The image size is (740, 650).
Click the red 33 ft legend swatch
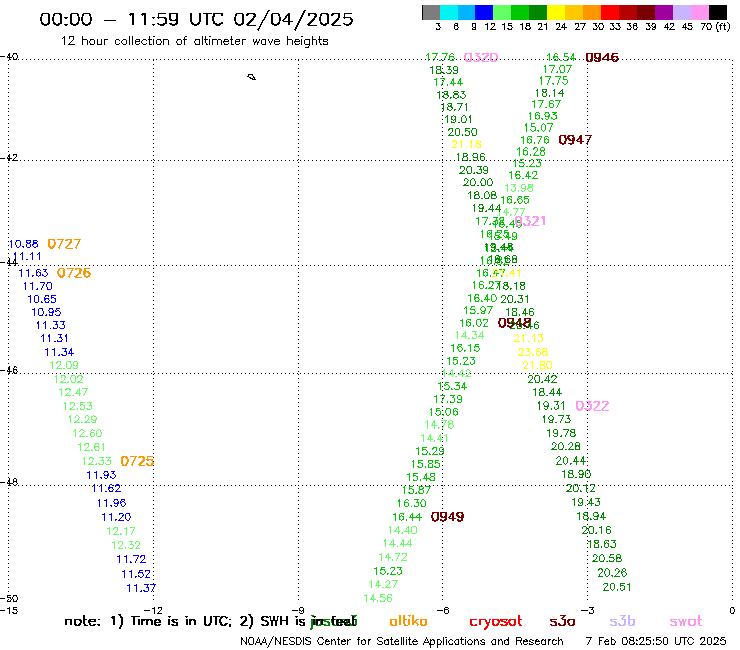coord(610,12)
